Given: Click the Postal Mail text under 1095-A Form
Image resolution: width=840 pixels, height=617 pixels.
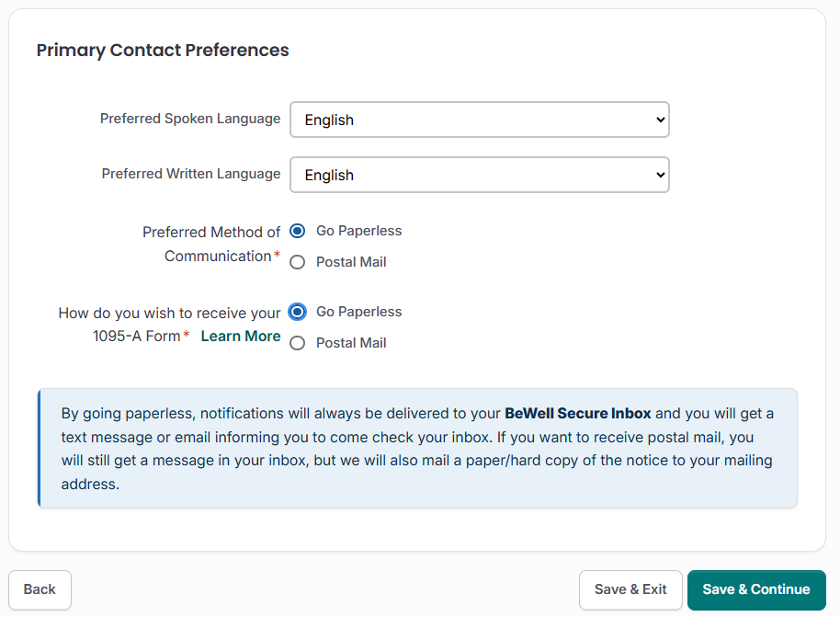Looking at the screenshot, I should tap(351, 343).
